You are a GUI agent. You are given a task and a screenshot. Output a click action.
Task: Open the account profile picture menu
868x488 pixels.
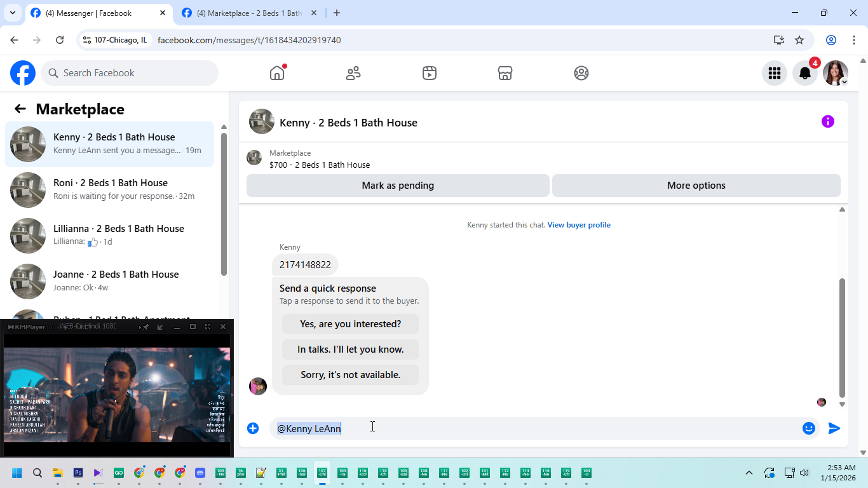tap(836, 73)
